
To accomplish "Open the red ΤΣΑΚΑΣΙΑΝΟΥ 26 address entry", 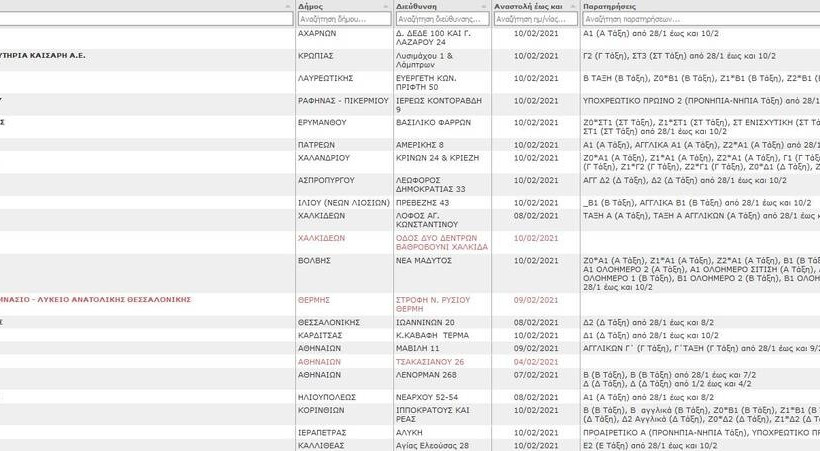I will 430,361.
